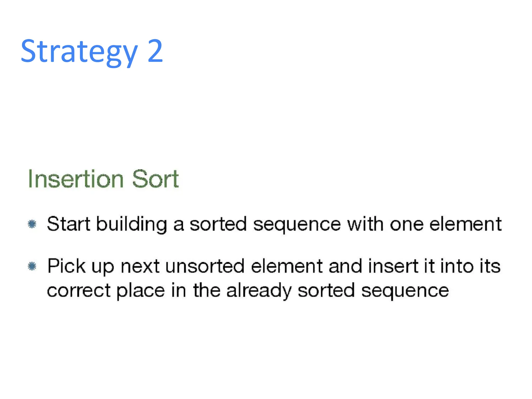Click the word "place" on the last line
532x399 pixels.
tap(140, 291)
